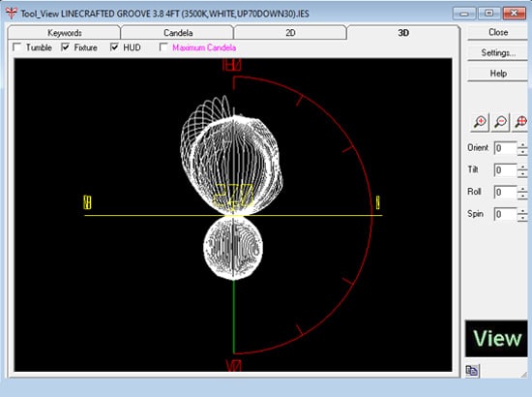
Task: Click the 3D photometric web viewport
Action: point(233,215)
